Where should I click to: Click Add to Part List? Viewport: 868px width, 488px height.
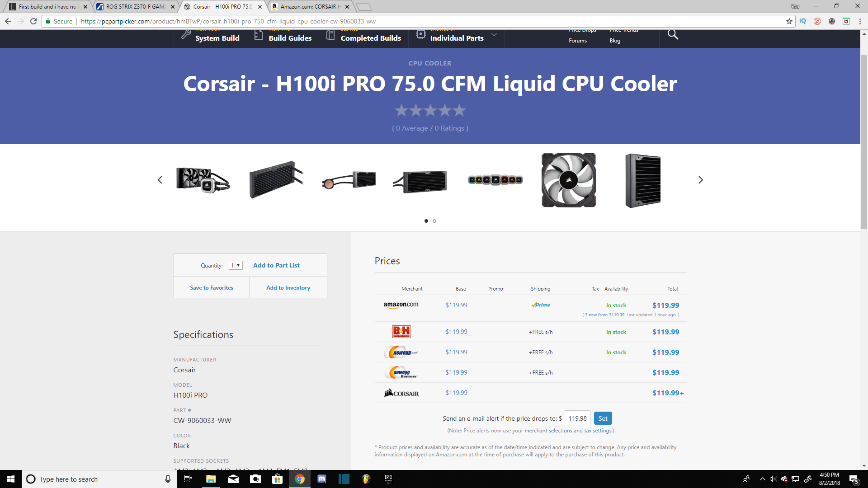[276, 265]
